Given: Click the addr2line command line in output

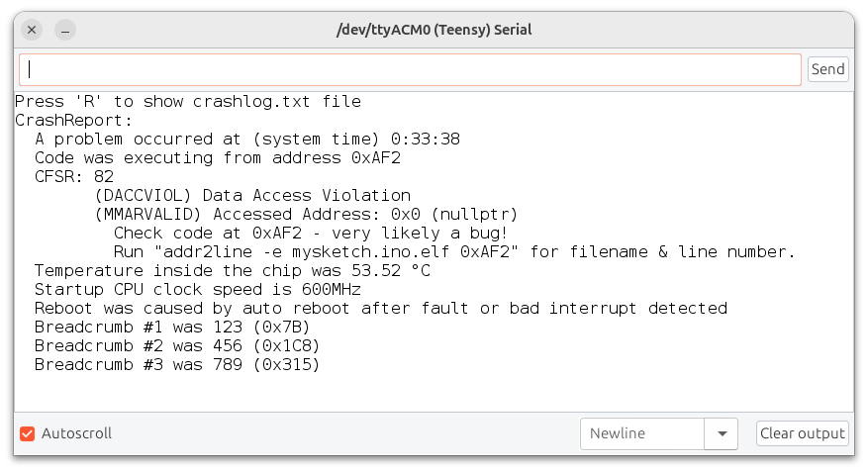Looking at the screenshot, I should click(454, 252).
